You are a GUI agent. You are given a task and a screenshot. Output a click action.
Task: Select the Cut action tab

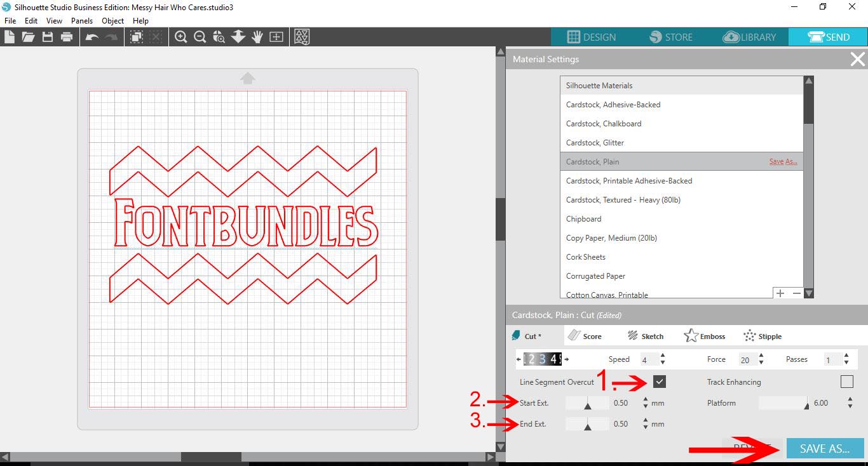click(527, 336)
